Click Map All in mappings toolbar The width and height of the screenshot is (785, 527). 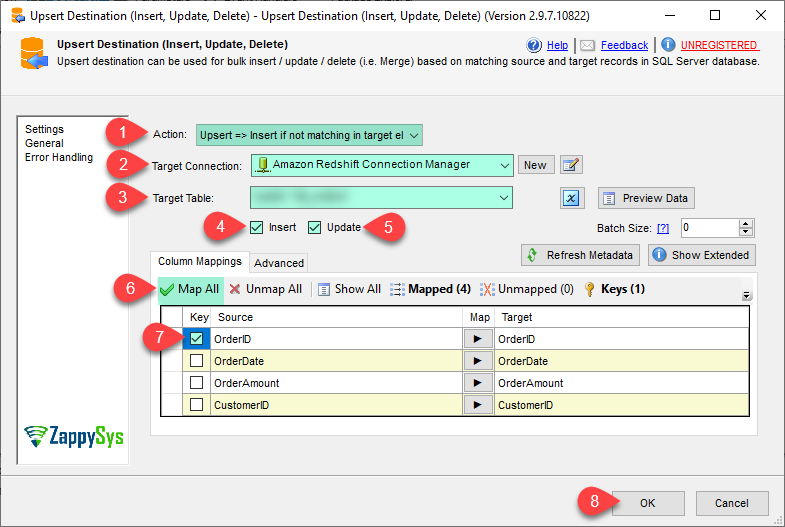191,289
